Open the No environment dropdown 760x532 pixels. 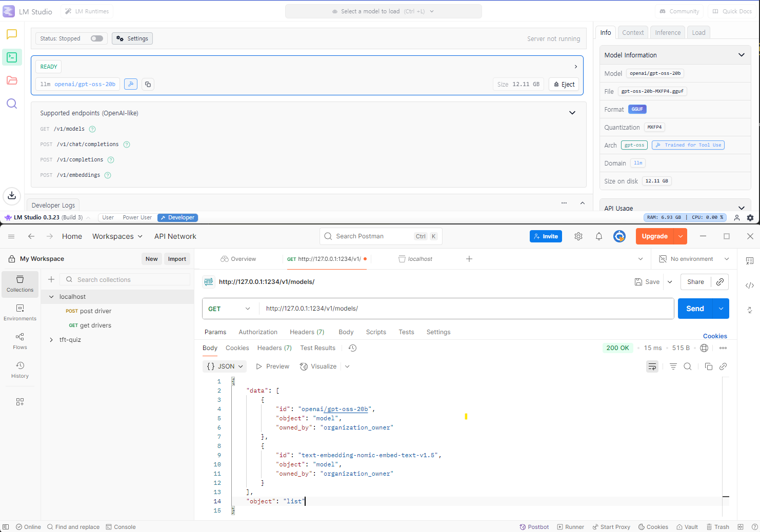tap(694, 259)
